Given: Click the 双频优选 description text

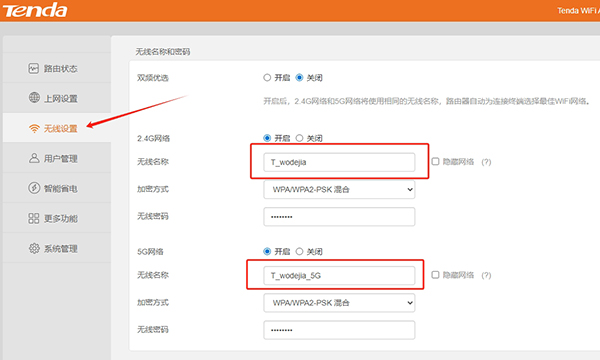Looking at the screenshot, I should click(x=426, y=101).
